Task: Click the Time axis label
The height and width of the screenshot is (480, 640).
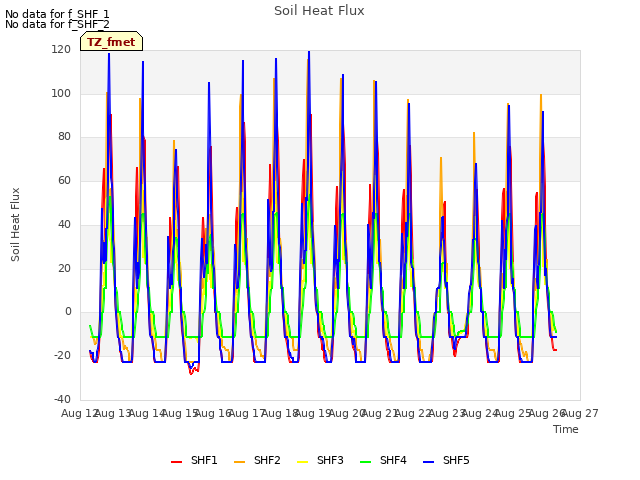Action: click(x=566, y=429)
